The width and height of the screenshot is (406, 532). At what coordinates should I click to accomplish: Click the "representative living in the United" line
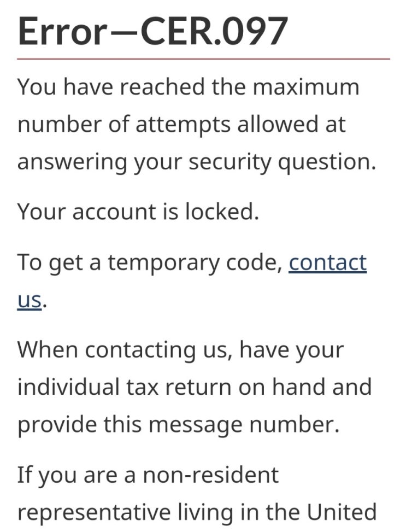197,512
